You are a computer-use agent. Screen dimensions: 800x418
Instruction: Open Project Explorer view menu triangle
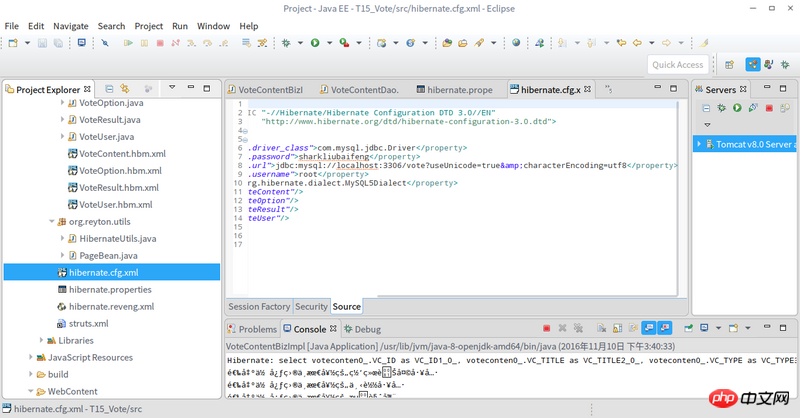pos(172,89)
